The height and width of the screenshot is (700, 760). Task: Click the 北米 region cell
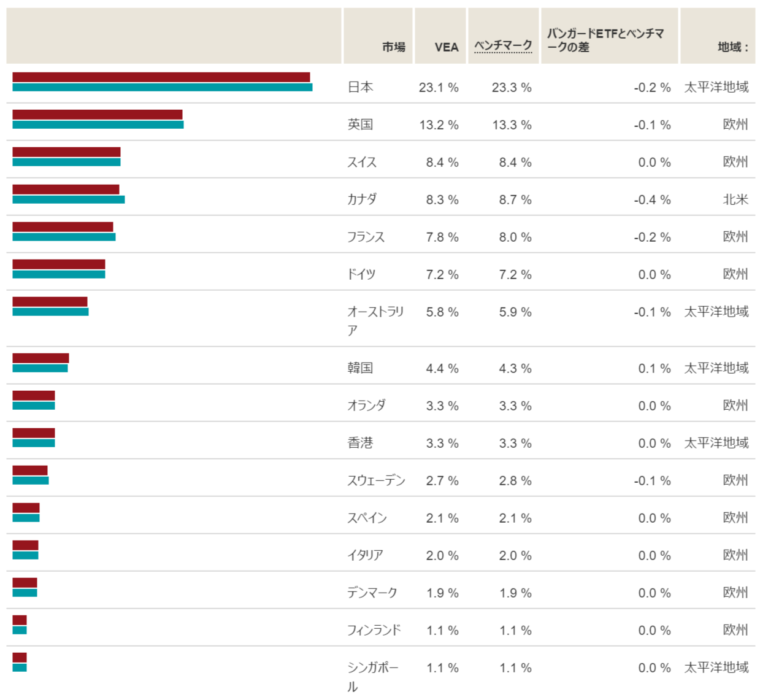tap(735, 199)
